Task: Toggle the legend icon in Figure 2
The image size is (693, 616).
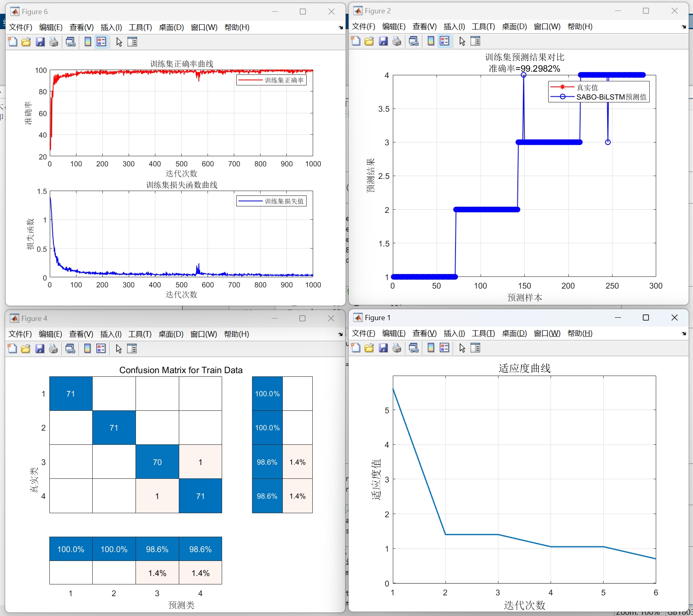Action: (445, 41)
